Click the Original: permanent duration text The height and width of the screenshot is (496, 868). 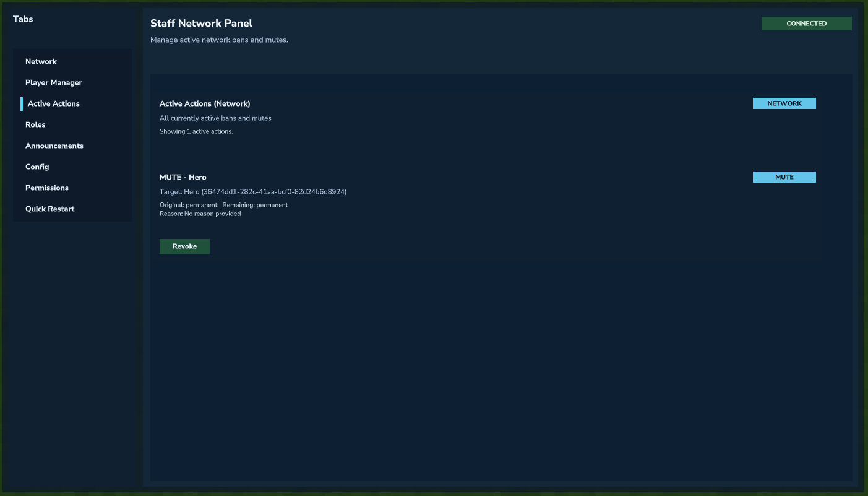pos(189,205)
